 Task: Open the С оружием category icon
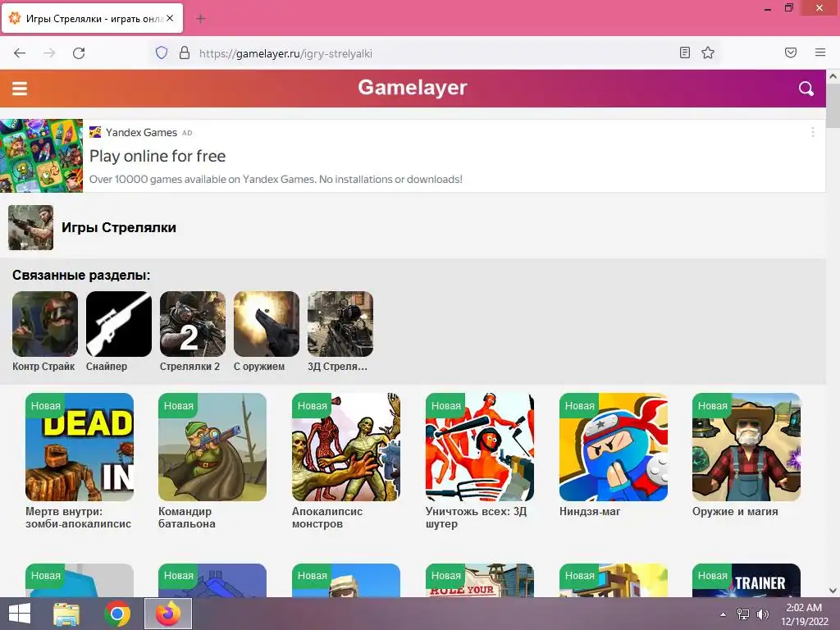click(x=267, y=324)
